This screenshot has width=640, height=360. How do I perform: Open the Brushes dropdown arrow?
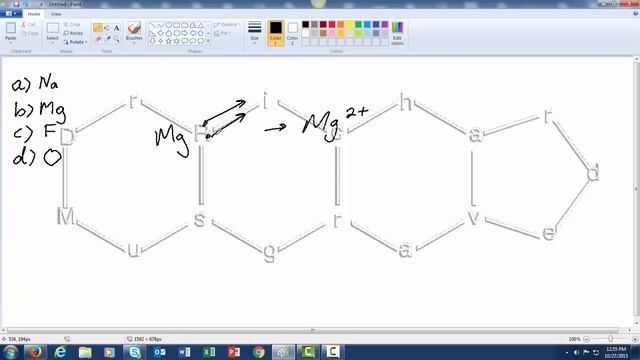[134, 43]
